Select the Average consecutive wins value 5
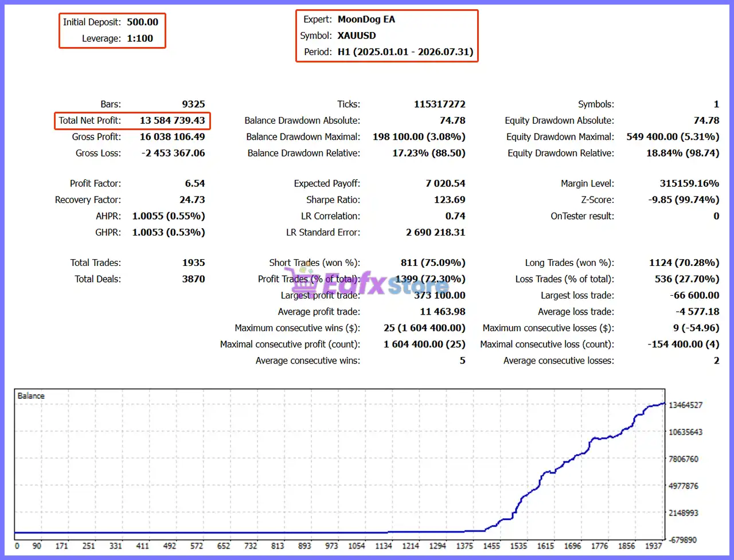Image resolution: width=734 pixels, height=560 pixels. tap(462, 361)
